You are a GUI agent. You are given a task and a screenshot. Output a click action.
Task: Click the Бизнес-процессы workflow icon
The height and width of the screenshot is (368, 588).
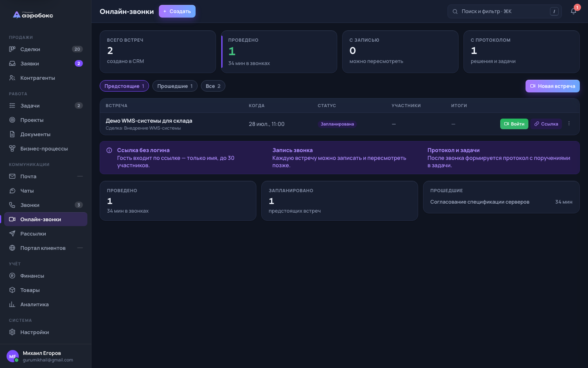[x=12, y=148]
